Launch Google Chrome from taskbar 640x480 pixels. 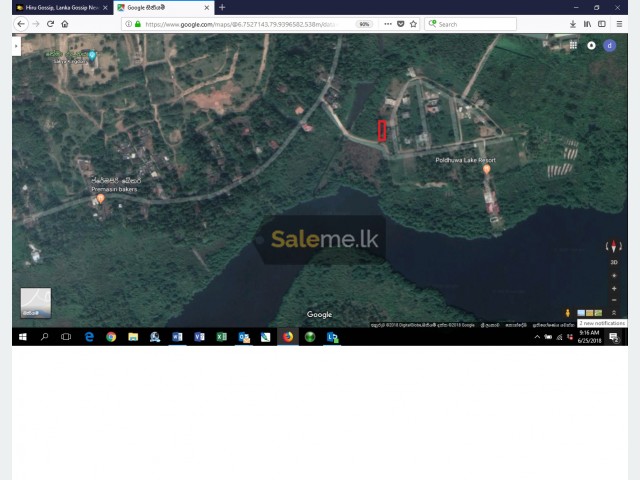(111, 337)
